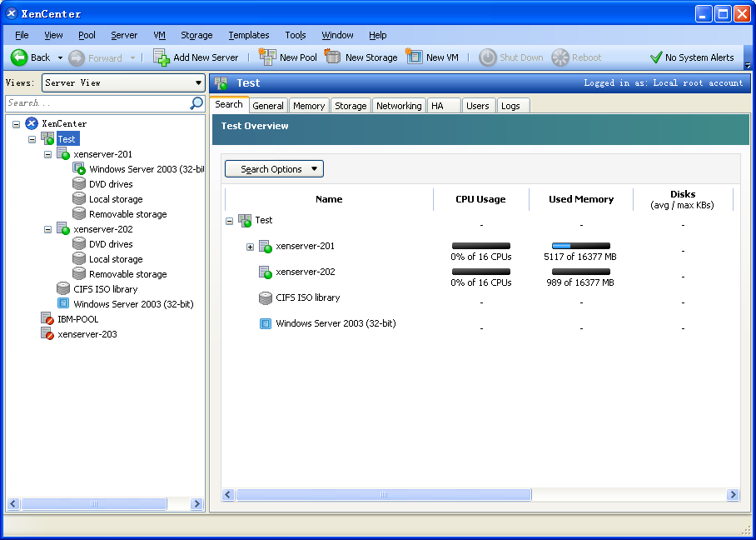756x540 pixels.
Task: Click Local storage icon under xenserver-202
Action: pos(79,258)
